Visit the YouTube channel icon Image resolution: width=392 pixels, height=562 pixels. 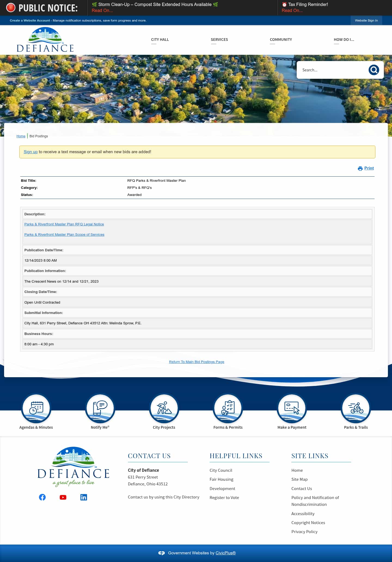click(63, 497)
